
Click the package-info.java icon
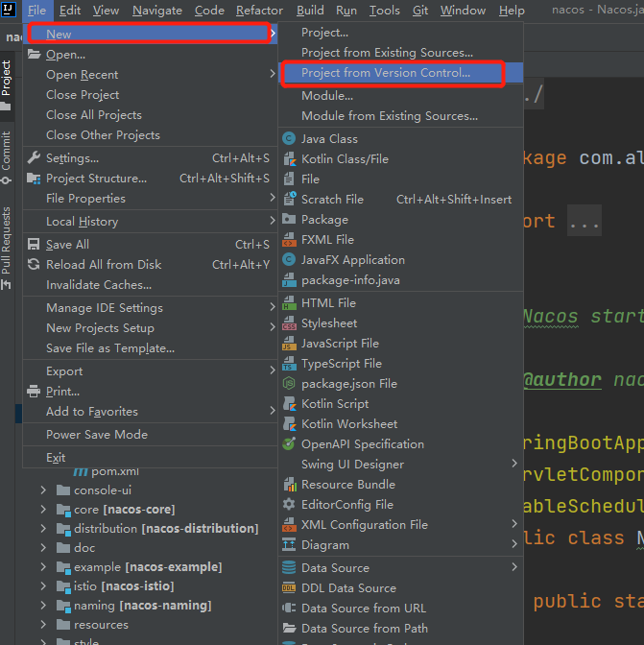coord(289,279)
